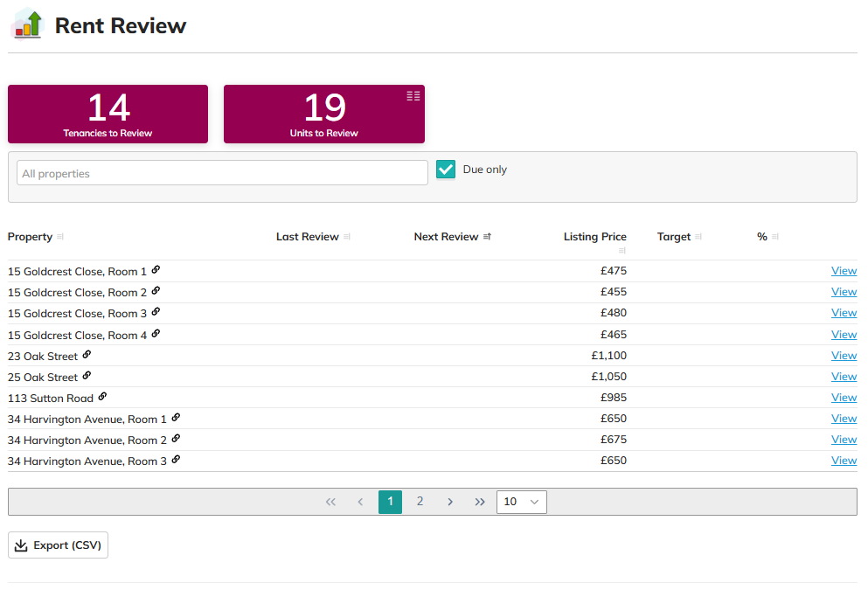Screen dimensions: 868x590
Task: Open the All properties filter box
Action: 222,173
